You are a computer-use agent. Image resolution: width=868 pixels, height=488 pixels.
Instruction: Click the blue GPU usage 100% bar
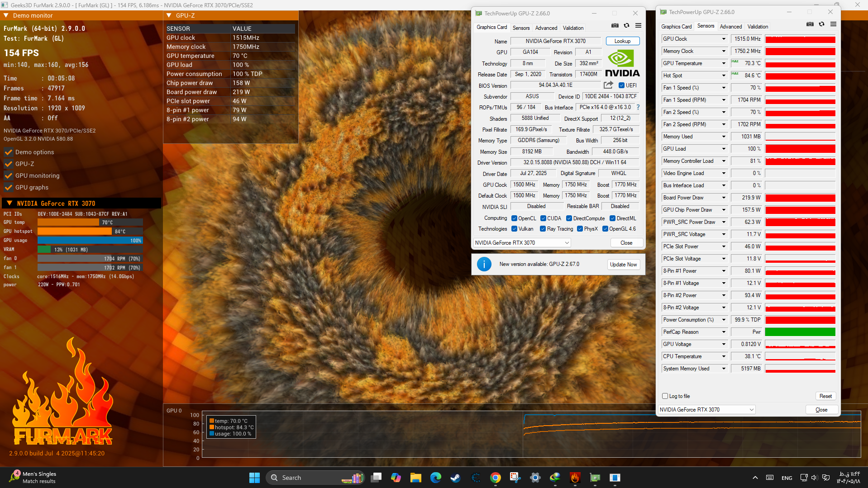(x=90, y=241)
